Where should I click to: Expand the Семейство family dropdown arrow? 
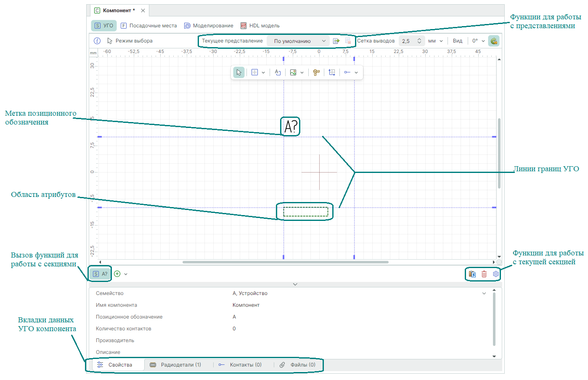click(484, 293)
